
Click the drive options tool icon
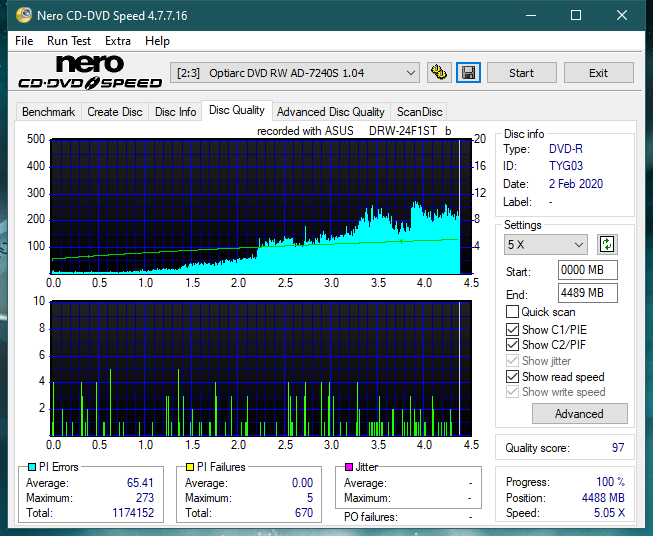[439, 73]
